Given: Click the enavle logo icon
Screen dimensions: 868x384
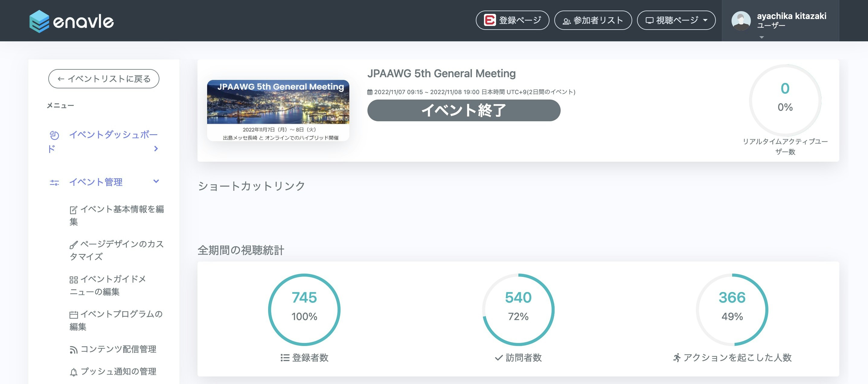Looking at the screenshot, I should coord(40,21).
